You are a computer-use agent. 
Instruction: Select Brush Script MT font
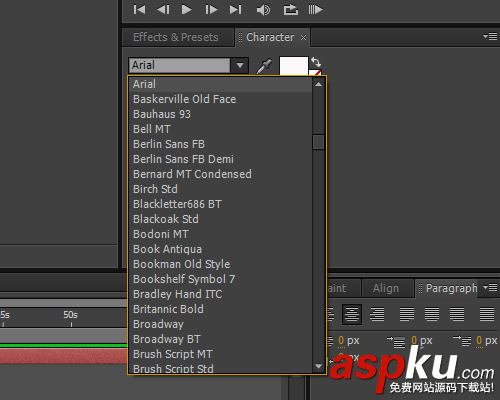click(x=220, y=354)
